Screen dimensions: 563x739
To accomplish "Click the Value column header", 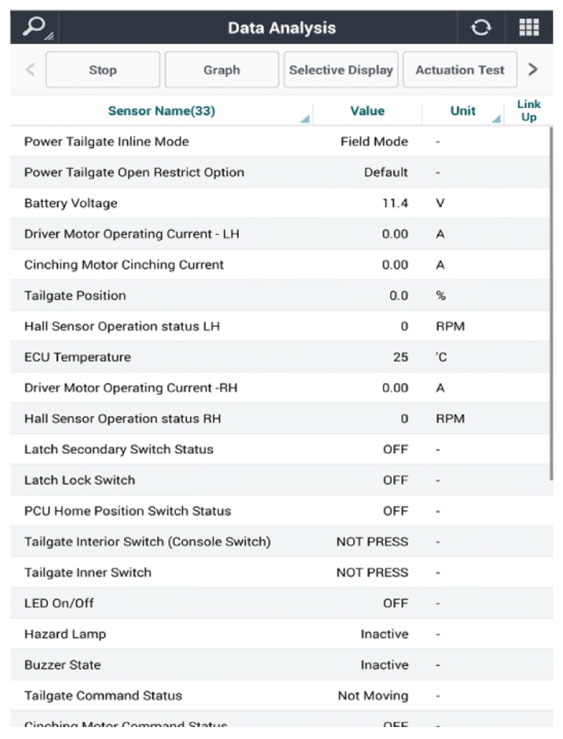I will tap(367, 111).
